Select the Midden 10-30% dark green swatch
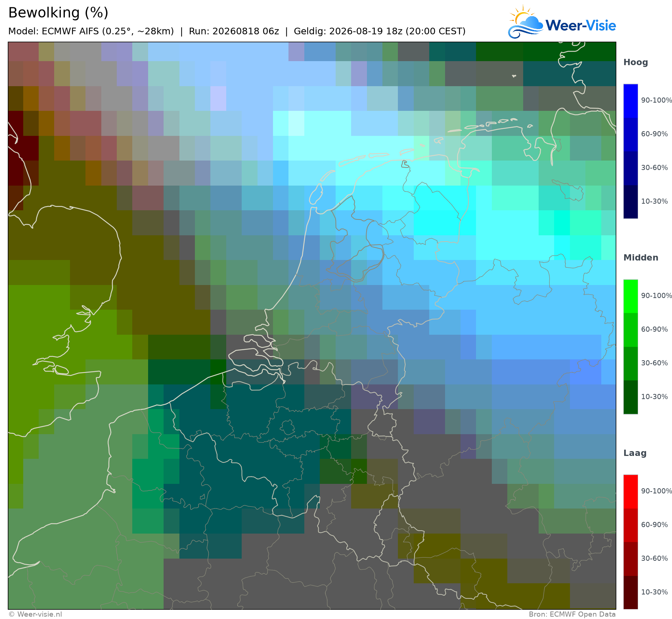672x619 pixels. point(630,397)
